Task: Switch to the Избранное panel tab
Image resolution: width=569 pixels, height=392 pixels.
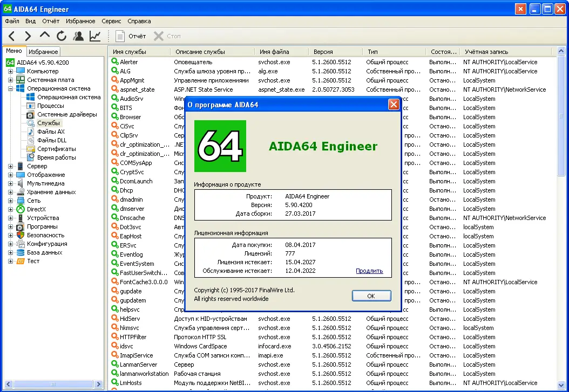Action: point(43,51)
